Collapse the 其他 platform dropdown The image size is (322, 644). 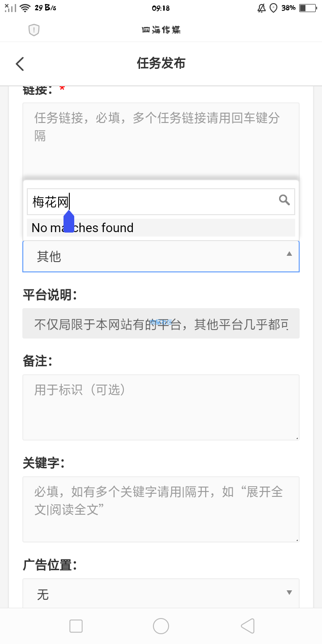click(x=161, y=256)
